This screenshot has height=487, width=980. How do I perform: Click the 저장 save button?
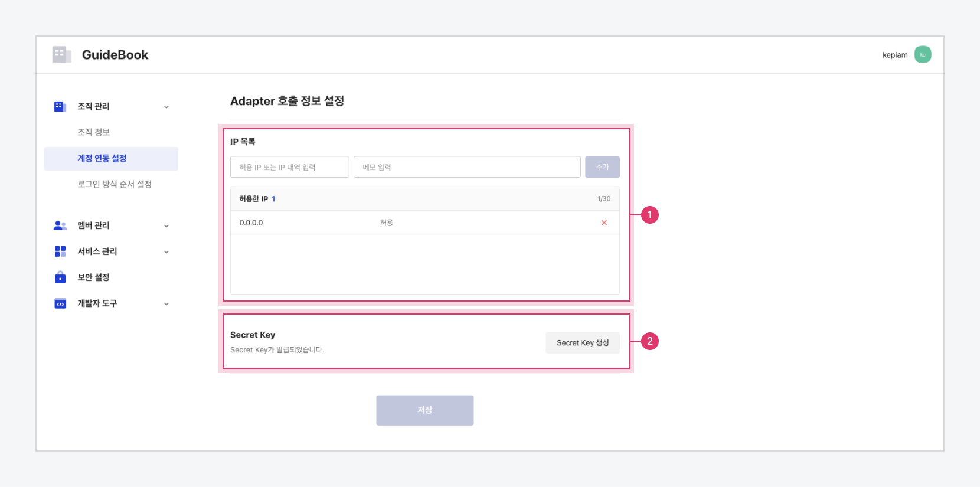(x=425, y=410)
